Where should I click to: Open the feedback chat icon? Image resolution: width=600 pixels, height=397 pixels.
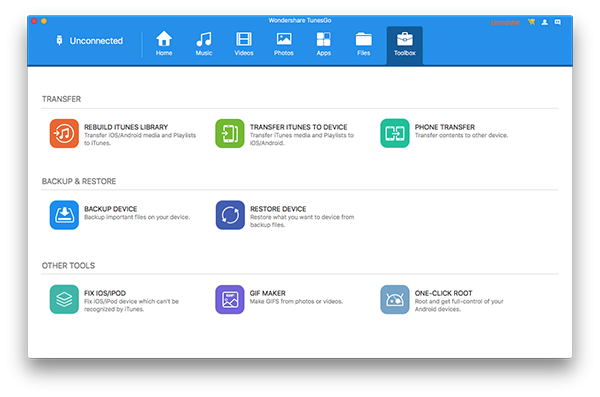tap(558, 22)
